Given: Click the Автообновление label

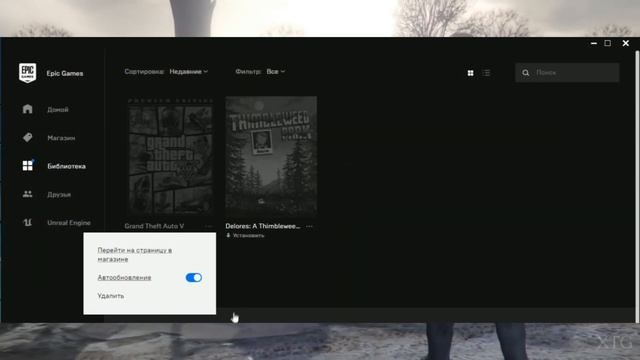Looking at the screenshot, I should (x=124, y=278).
